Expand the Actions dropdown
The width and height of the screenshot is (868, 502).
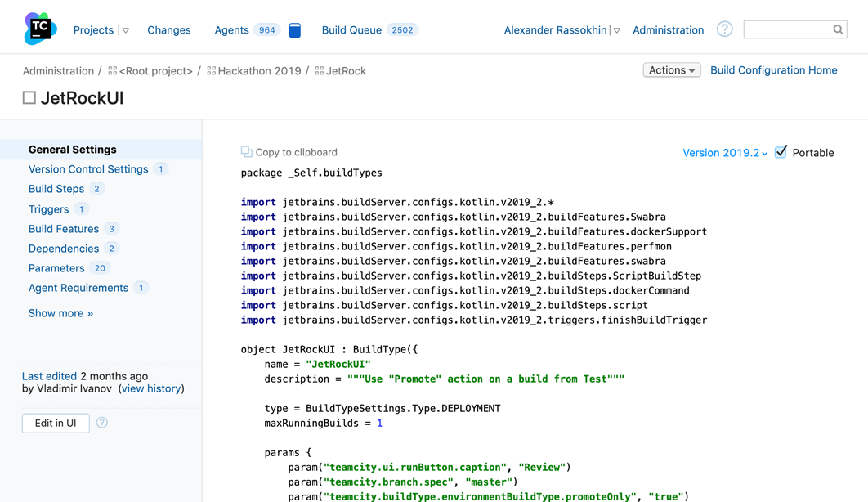(x=671, y=70)
